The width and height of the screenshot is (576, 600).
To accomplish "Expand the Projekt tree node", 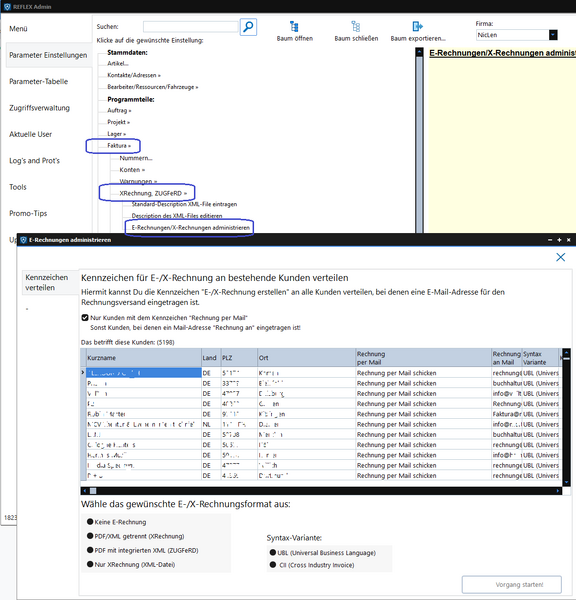I will [x=119, y=122].
